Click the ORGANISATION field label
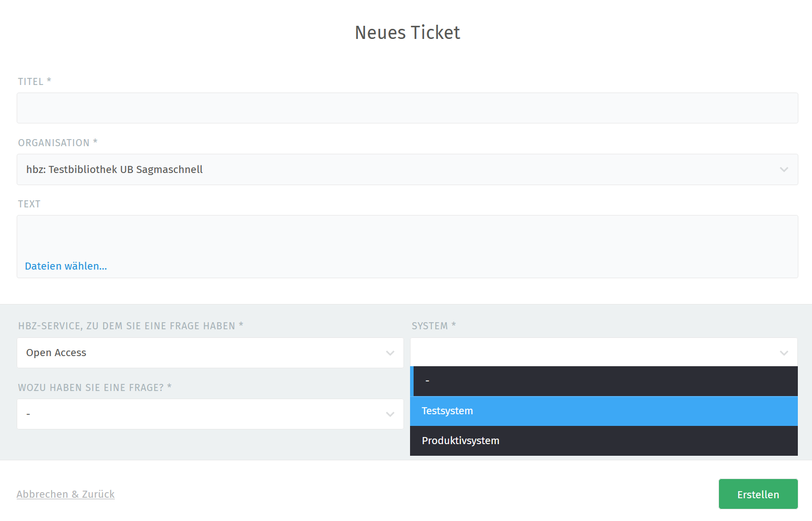This screenshot has height=521, width=812. [x=54, y=143]
